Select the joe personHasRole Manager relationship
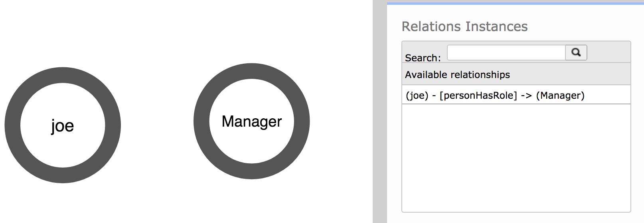 [516, 95]
